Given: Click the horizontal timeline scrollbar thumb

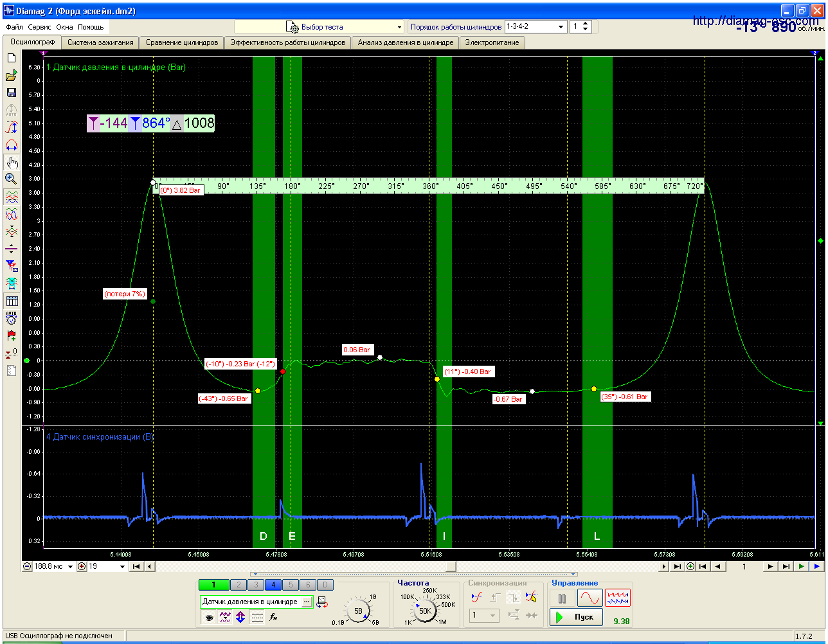Looking at the screenshot, I should (451, 566).
